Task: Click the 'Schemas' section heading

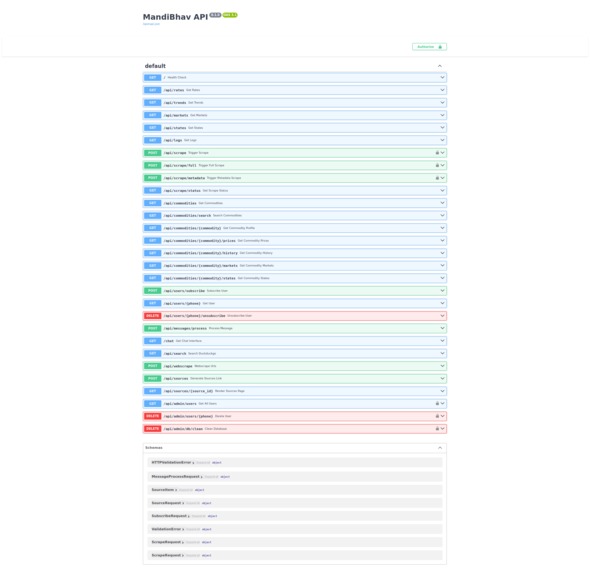Action: coord(154,448)
